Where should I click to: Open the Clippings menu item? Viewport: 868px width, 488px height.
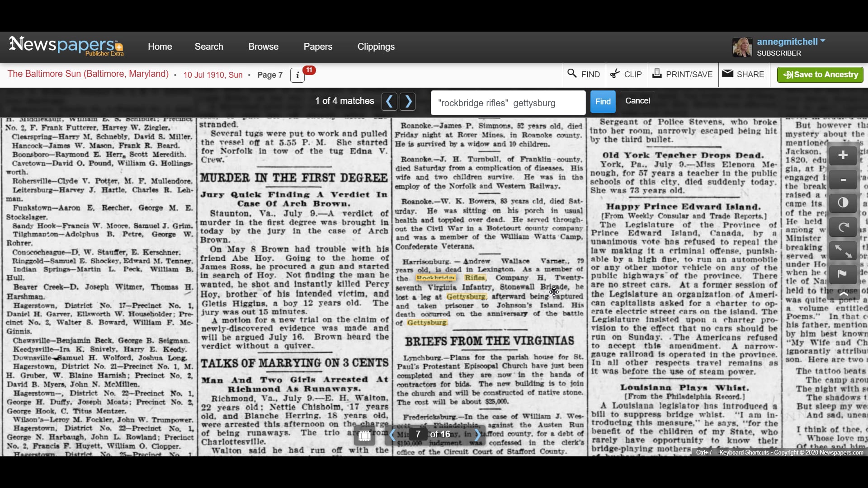coord(376,47)
